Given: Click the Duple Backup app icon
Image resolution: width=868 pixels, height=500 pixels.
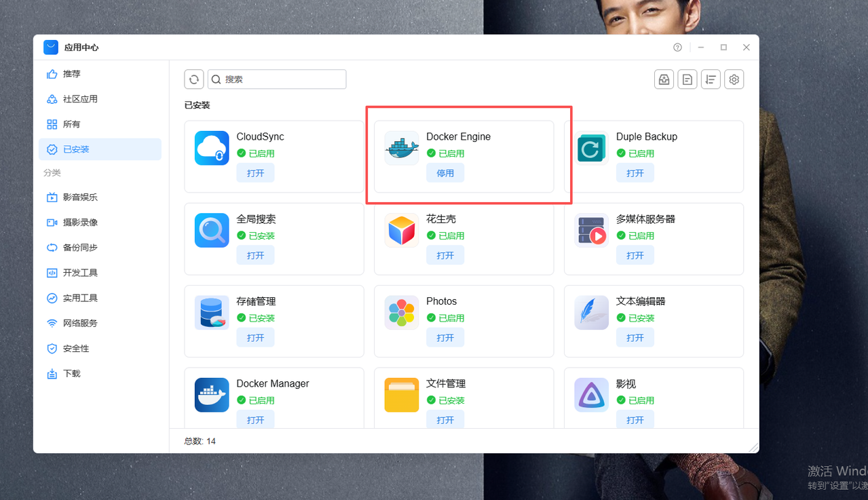Looking at the screenshot, I should point(592,148).
